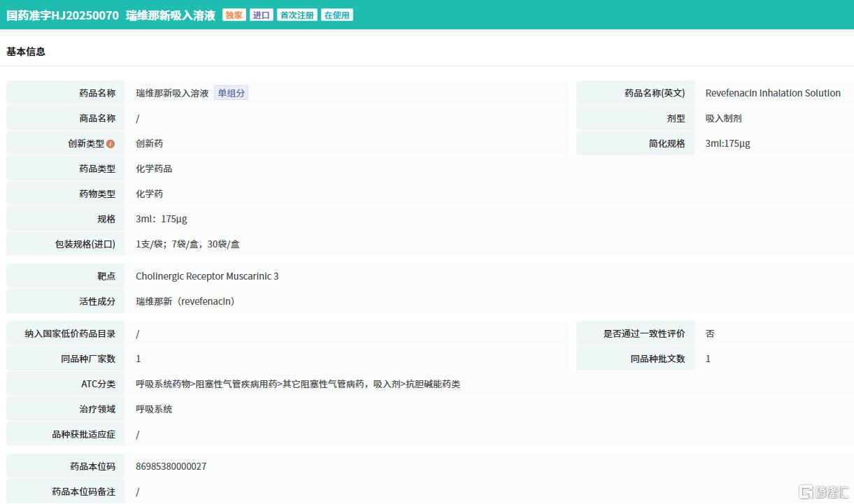Click the 创新药 innovation type value
854x504 pixels.
click(x=149, y=143)
